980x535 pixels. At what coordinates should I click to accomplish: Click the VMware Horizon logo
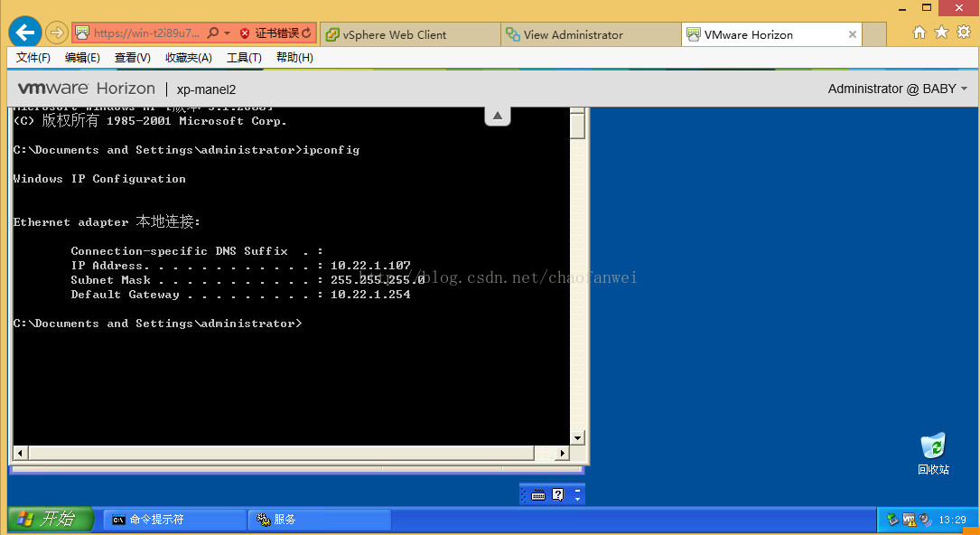[x=86, y=89]
